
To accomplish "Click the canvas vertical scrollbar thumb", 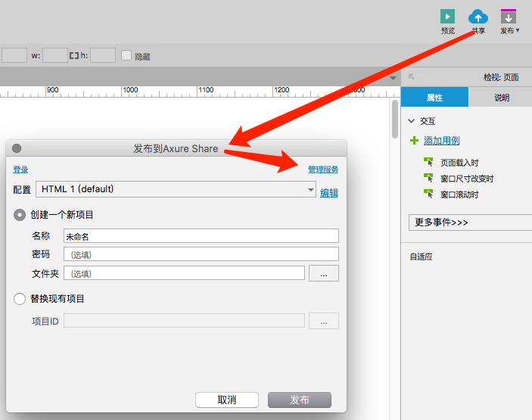I will (x=395, y=119).
